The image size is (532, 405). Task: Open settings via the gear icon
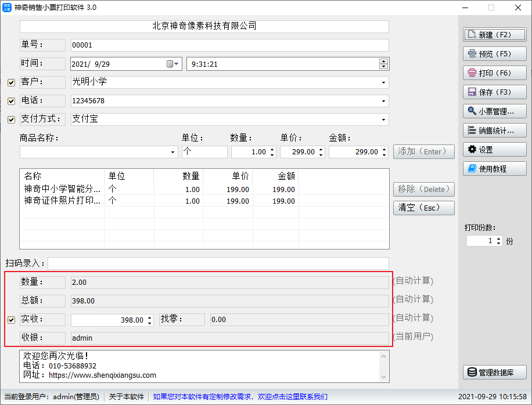[472, 149]
